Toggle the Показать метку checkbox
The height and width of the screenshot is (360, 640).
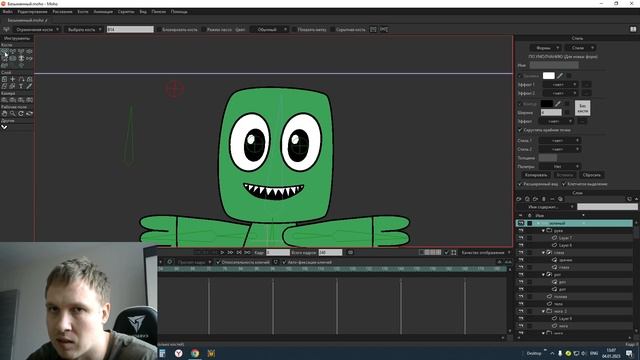click(294, 29)
